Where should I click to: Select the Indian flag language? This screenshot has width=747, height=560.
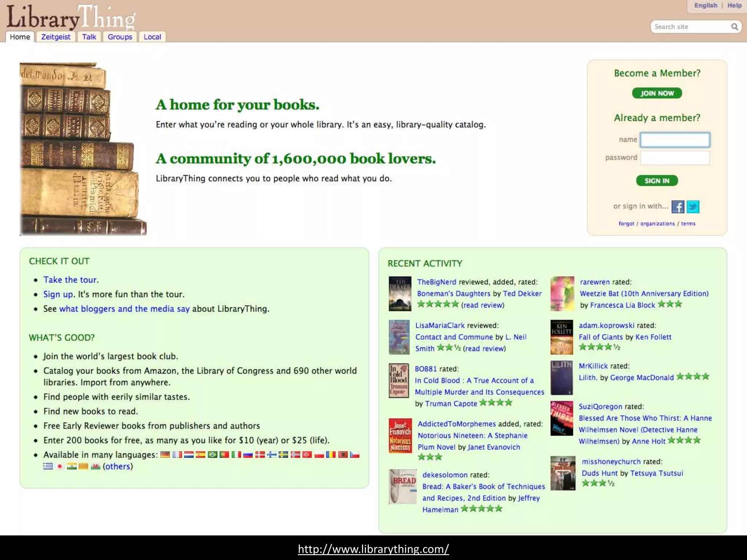[72, 466]
